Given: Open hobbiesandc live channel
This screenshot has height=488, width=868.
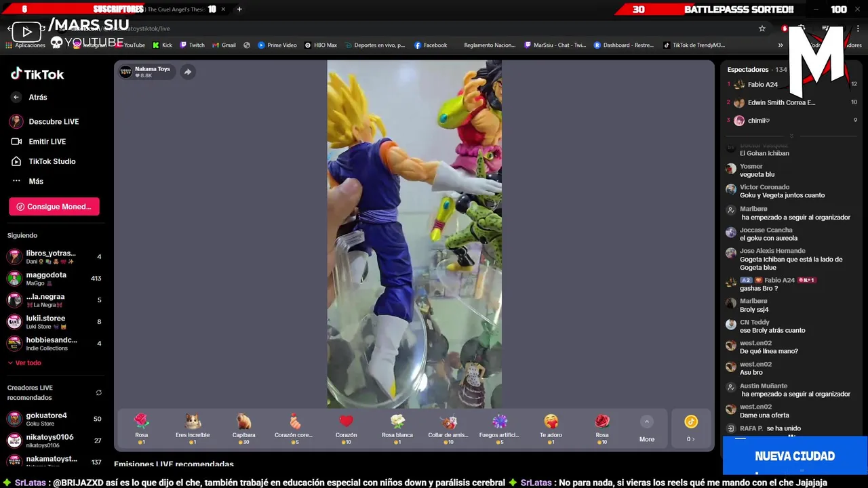Looking at the screenshot, I should pyautogui.click(x=54, y=344).
